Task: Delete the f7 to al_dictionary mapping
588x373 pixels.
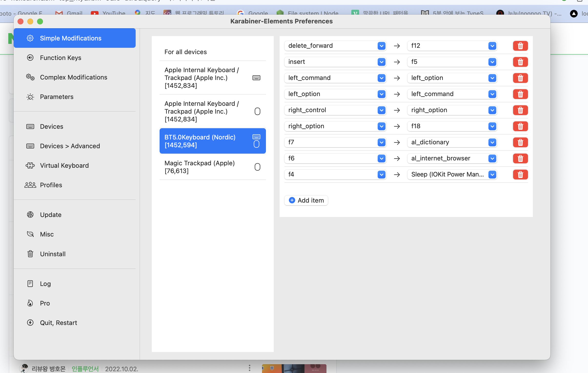Action: (x=520, y=142)
